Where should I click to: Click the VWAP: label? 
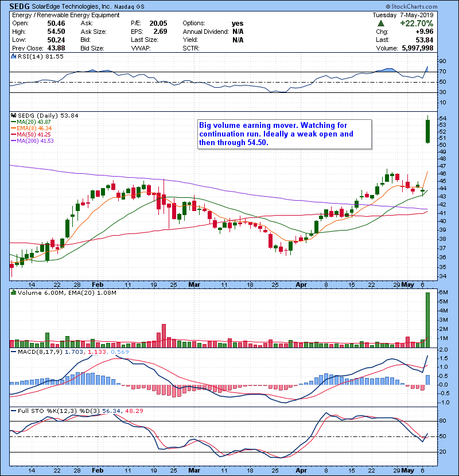141,48
